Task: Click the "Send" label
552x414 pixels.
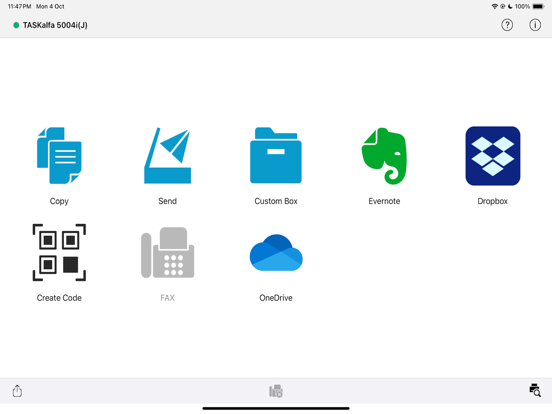Action: click(x=168, y=201)
